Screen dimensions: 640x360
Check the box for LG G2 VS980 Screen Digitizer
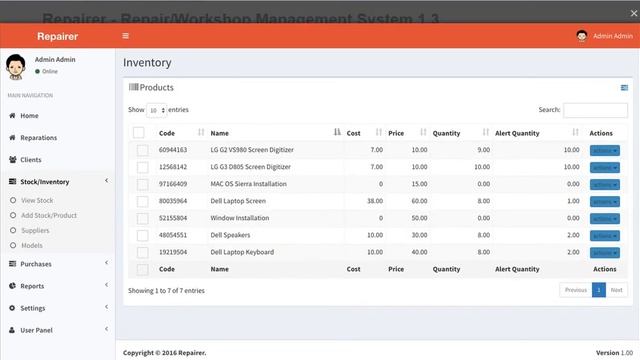(x=142, y=150)
